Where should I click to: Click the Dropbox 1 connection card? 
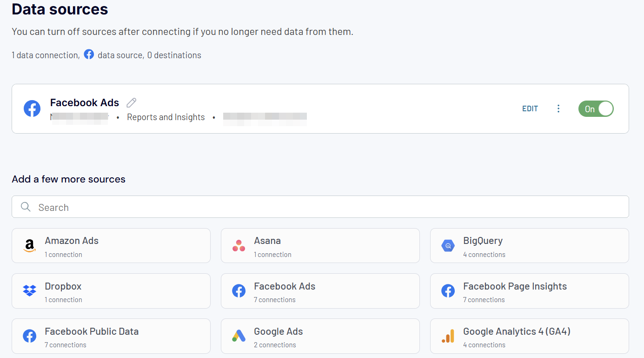[x=111, y=291]
